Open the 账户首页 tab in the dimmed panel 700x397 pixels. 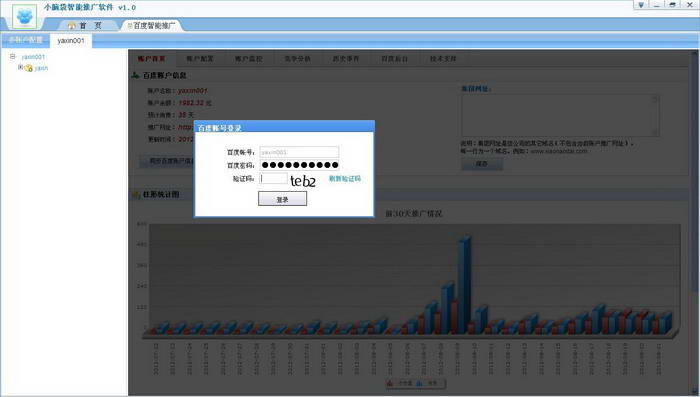pyautogui.click(x=151, y=59)
